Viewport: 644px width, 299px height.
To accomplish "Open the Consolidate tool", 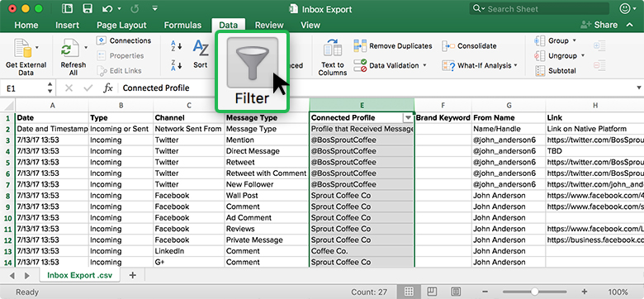I will (x=470, y=46).
